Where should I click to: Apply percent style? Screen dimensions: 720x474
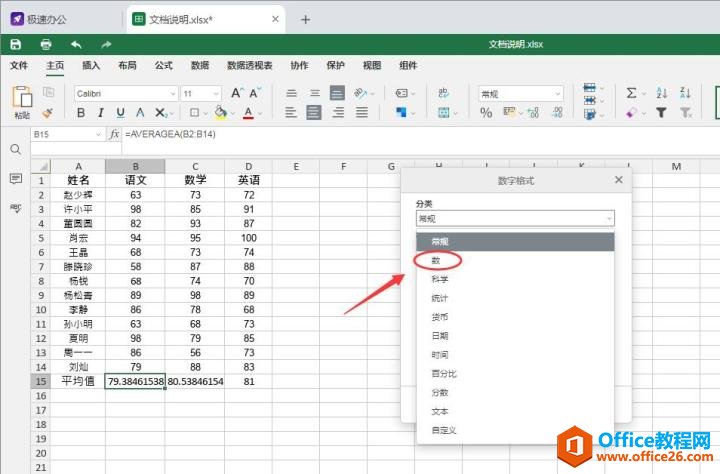[x=486, y=113]
